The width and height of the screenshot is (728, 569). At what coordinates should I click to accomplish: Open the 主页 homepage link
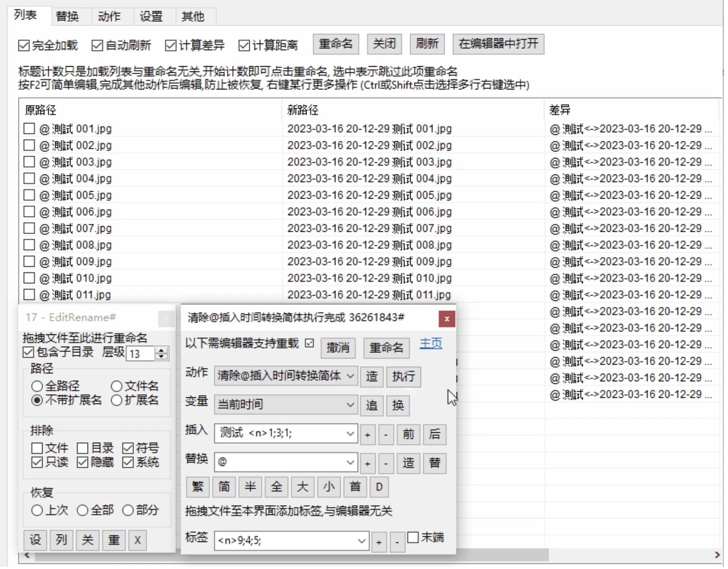pyautogui.click(x=430, y=343)
